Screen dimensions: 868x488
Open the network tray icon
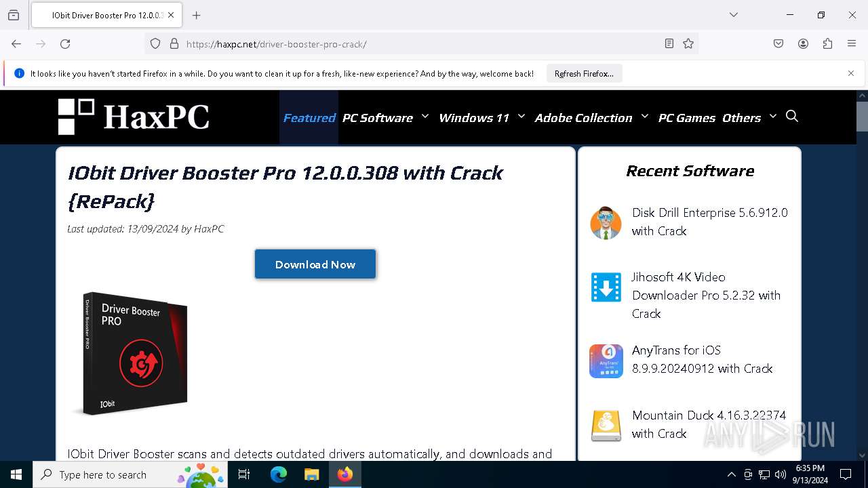[764, 474]
